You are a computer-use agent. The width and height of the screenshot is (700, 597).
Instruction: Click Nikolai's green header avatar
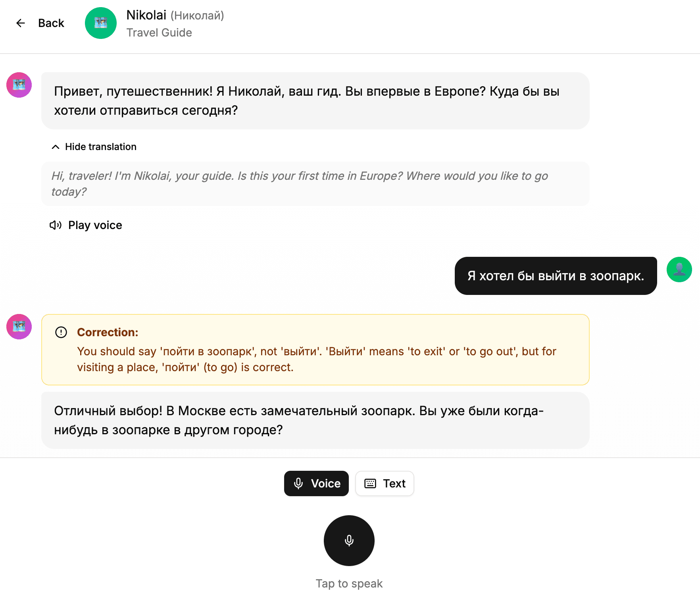101,23
